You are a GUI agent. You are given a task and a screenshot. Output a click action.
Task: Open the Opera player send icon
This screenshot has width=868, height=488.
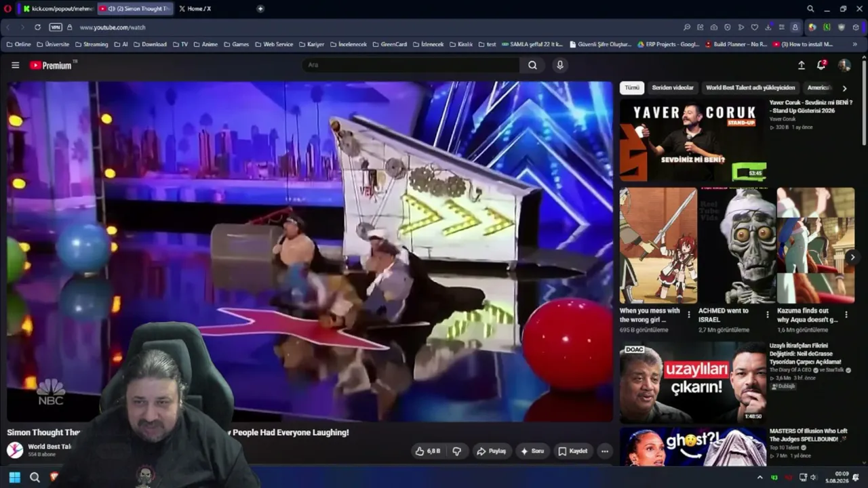[741, 27]
